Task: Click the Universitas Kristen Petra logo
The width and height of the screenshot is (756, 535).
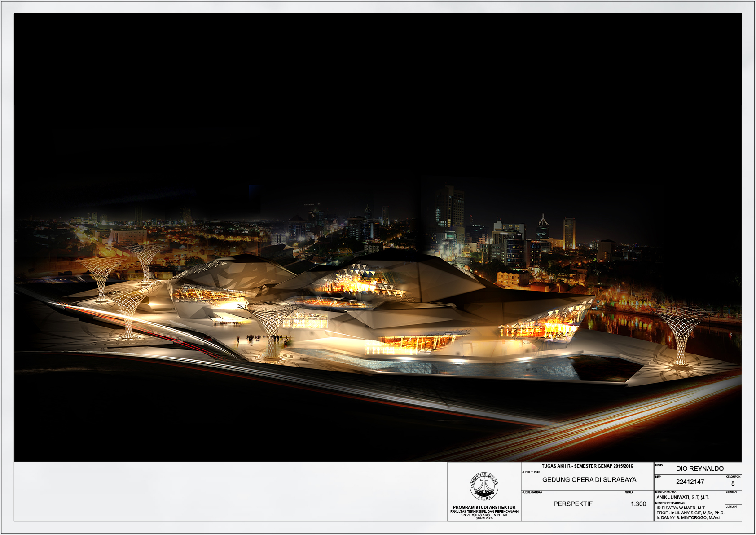Action: 484,486
